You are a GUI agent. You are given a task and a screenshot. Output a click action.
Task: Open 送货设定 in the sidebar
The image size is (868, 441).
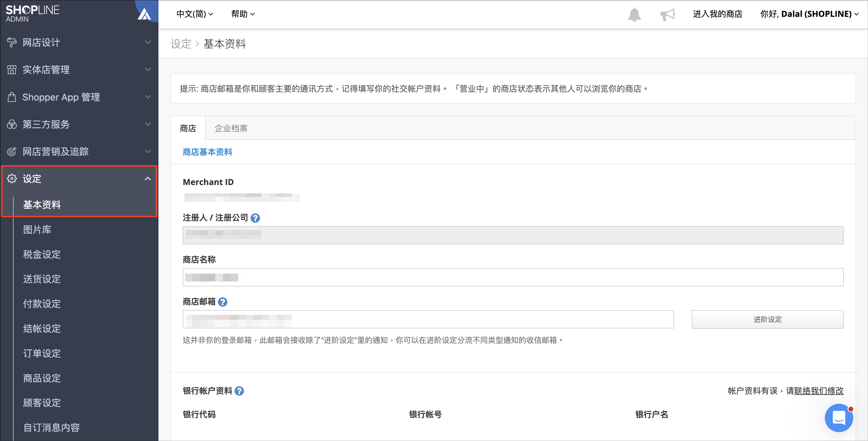(x=42, y=279)
